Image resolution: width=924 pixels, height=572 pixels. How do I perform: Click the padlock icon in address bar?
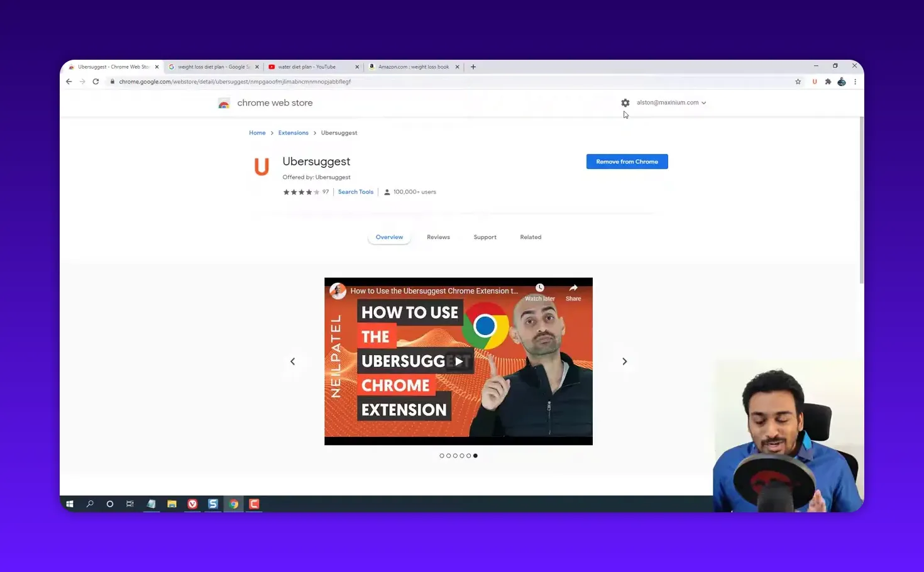tap(112, 81)
